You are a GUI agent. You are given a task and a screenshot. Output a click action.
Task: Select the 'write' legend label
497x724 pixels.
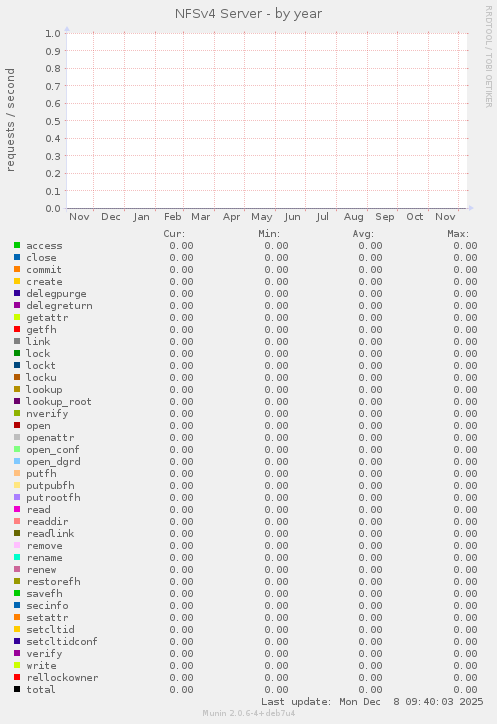[x=41, y=666]
